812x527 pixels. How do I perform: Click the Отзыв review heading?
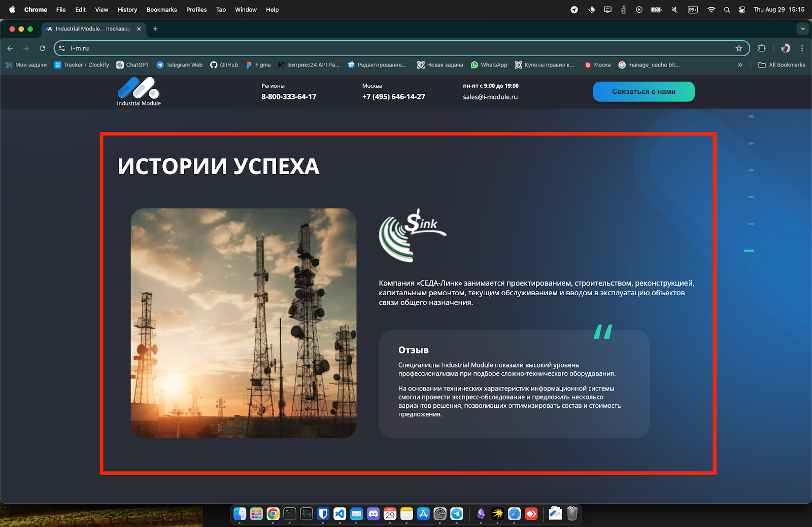click(x=414, y=350)
